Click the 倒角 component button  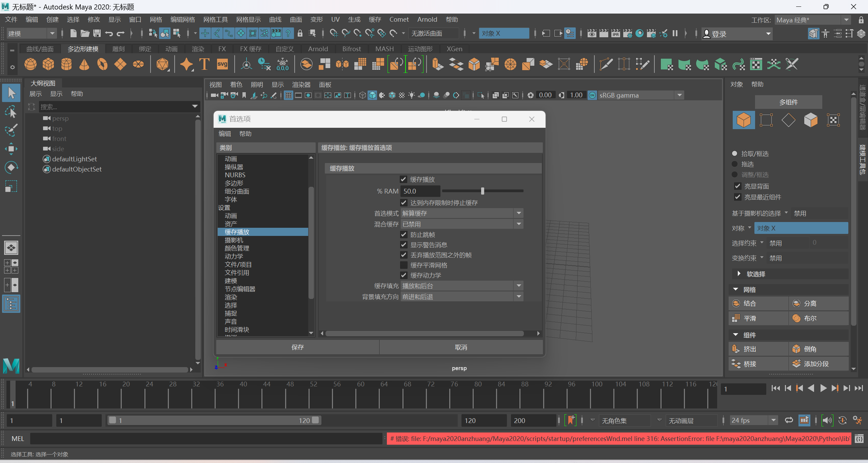(819, 349)
